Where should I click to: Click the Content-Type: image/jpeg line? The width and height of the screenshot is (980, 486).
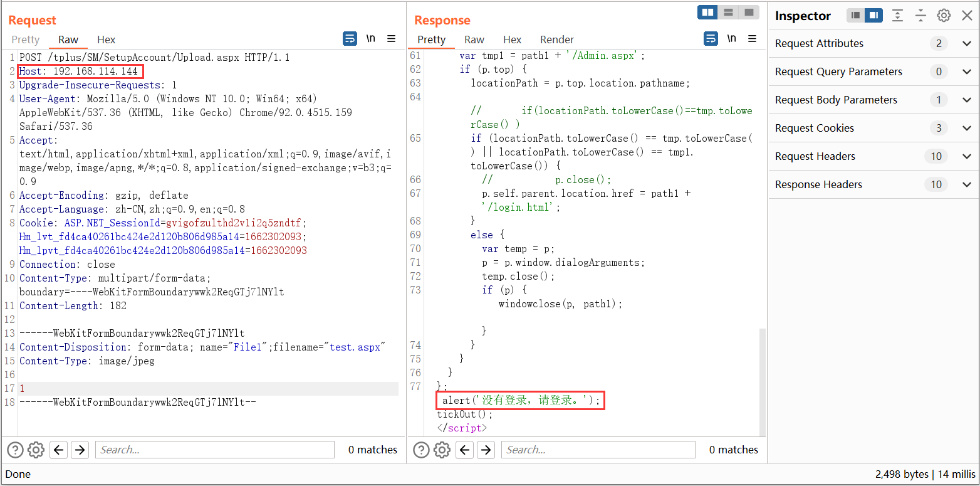[86, 361]
